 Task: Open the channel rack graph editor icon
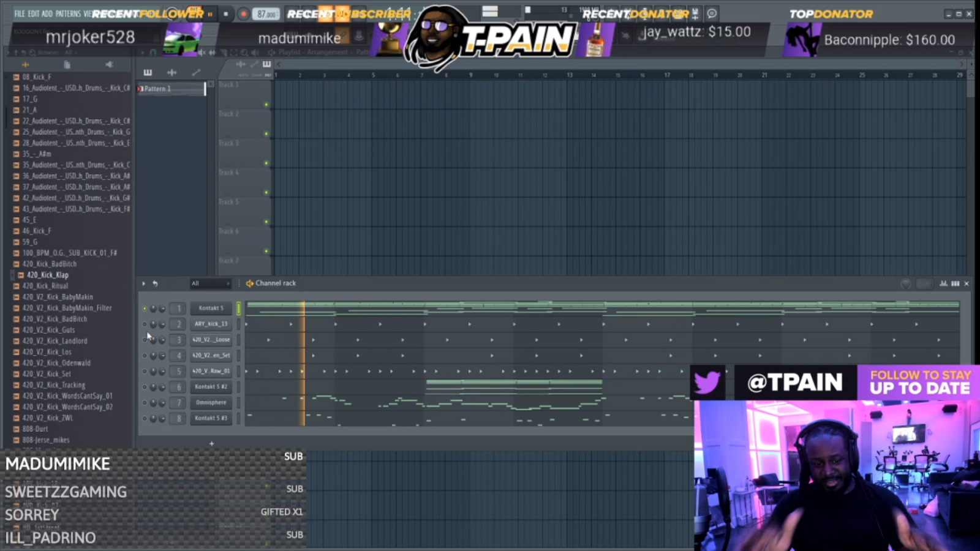(943, 283)
